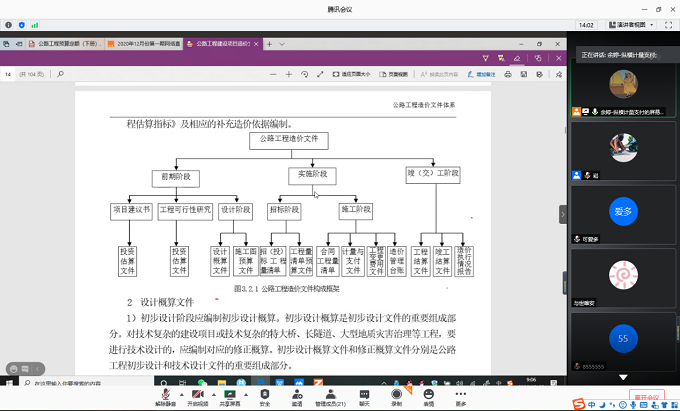Open the 演讲者视图 view layout dropdown

tap(631, 25)
